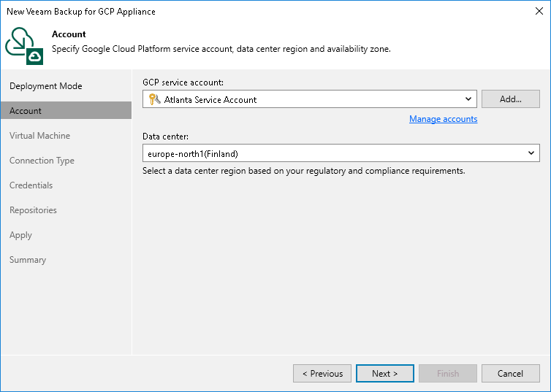This screenshot has height=392, width=551.
Task: Click the 'Select a data center region' hint text
Action: [303, 171]
